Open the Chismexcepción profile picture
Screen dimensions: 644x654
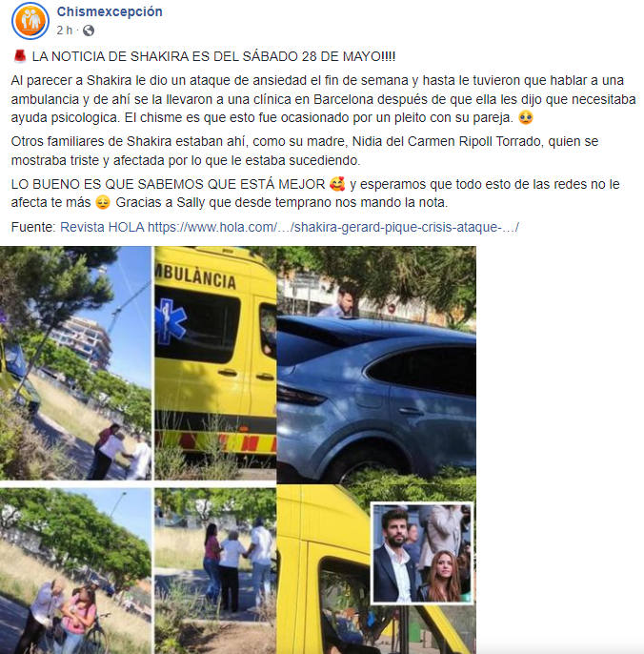coord(30,21)
